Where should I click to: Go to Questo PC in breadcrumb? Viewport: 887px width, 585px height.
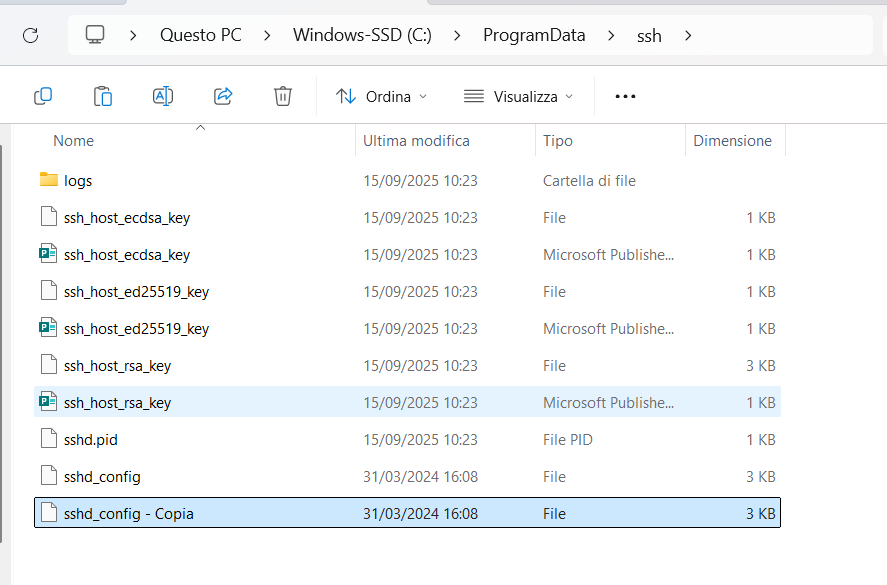pos(200,35)
